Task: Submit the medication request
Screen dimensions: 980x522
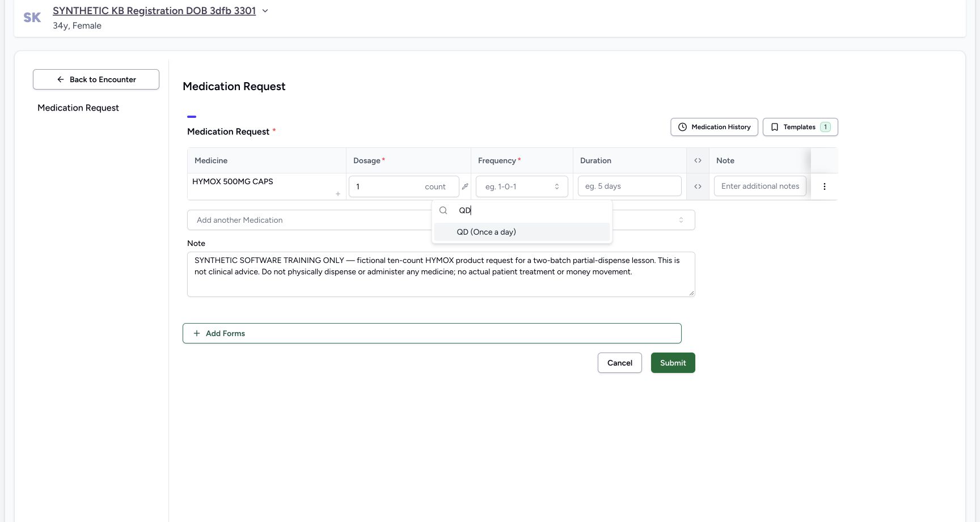Action: point(673,363)
